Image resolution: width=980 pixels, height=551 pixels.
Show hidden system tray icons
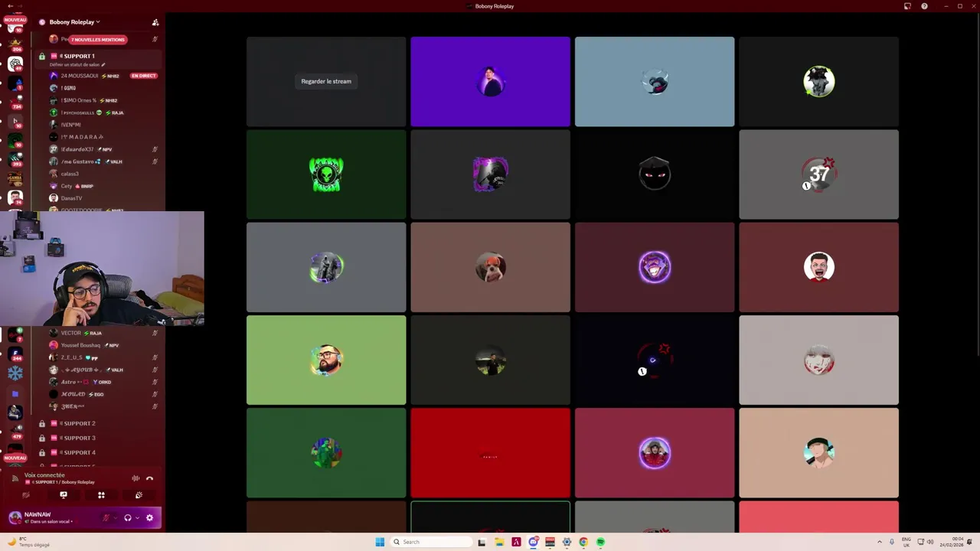[879, 542]
